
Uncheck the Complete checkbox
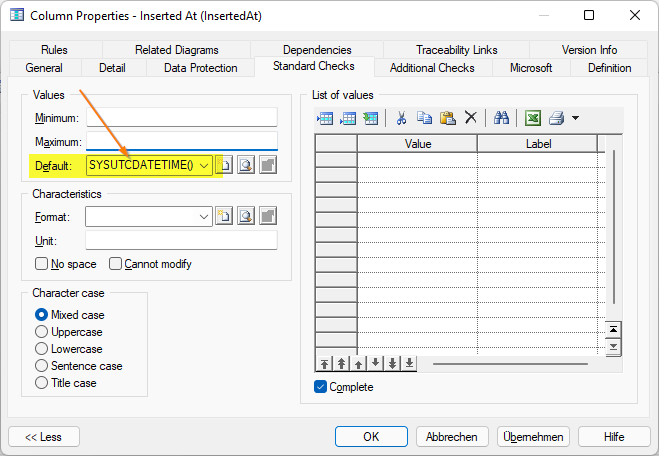click(320, 387)
